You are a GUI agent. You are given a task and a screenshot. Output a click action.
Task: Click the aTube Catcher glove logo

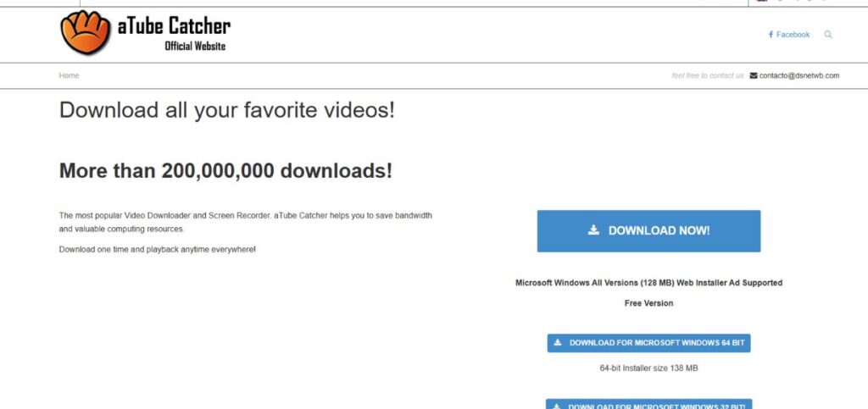click(86, 33)
